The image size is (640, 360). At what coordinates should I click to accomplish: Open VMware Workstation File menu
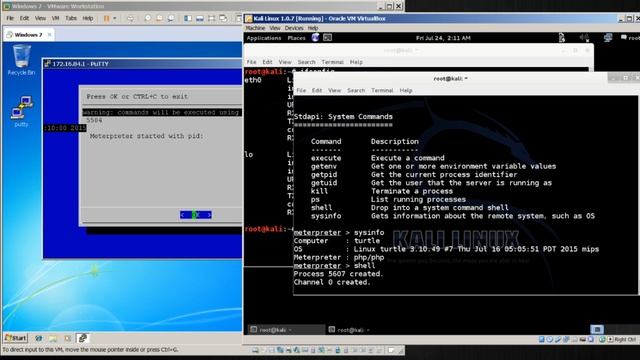[10, 18]
